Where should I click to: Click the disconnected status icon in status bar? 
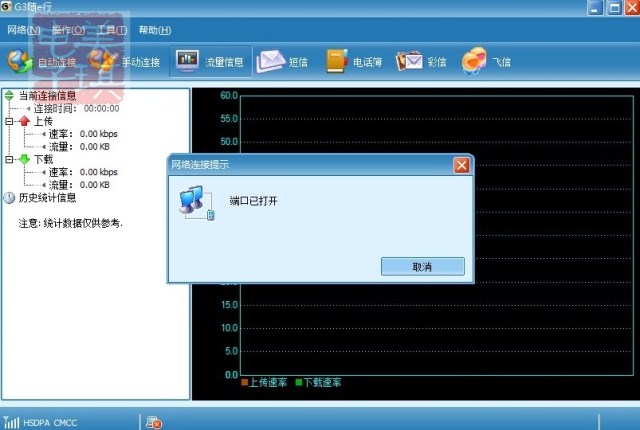(x=155, y=422)
